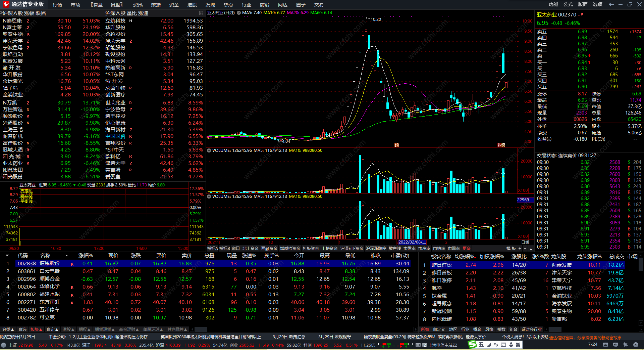Screen dimensions: 644x350
Task: Click the IME user account icon
Action: click(511, 345)
